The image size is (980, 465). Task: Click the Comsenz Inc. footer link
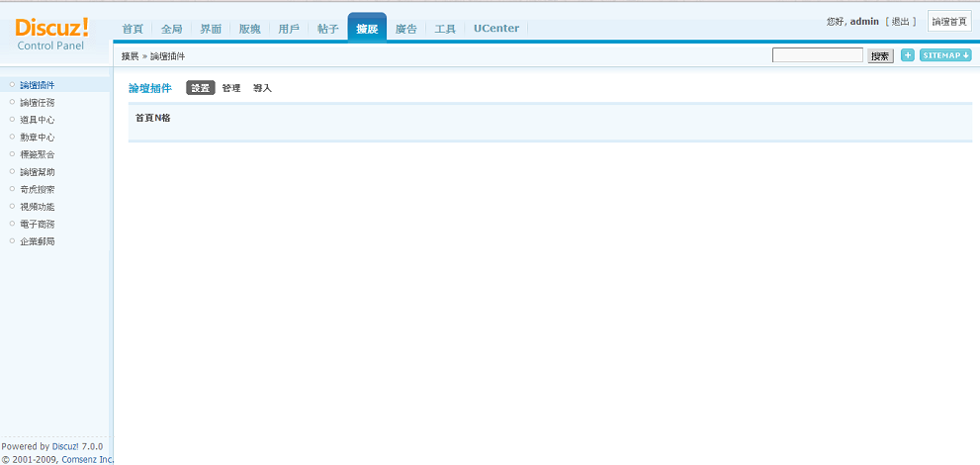click(87, 459)
